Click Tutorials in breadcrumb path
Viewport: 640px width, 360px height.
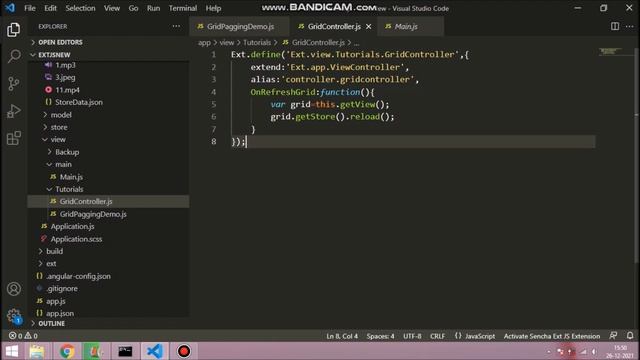click(x=257, y=42)
